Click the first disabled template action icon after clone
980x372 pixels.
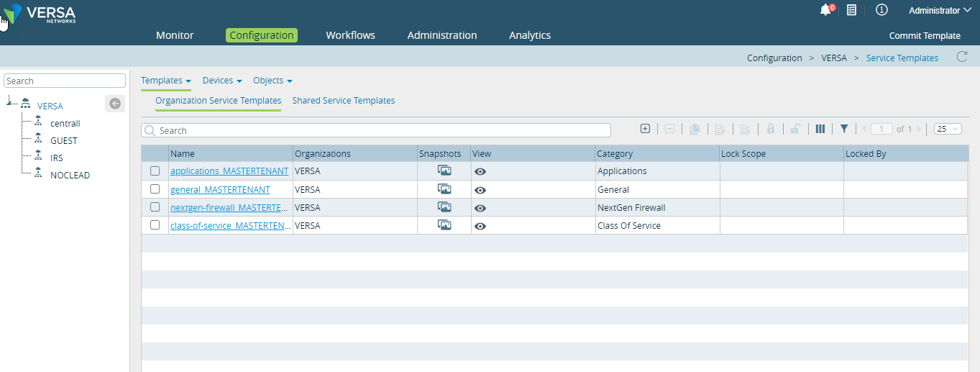click(x=720, y=129)
